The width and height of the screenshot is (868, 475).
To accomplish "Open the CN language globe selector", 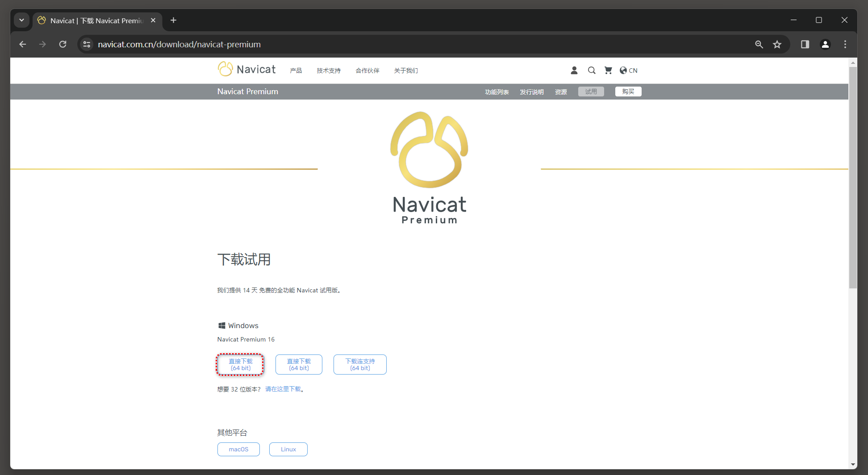I will point(629,70).
